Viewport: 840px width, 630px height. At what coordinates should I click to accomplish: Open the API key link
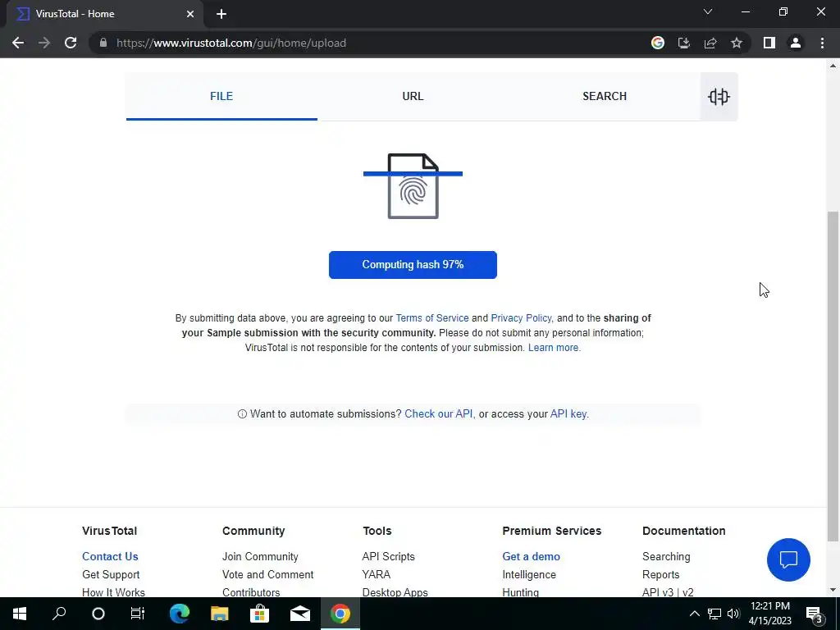tap(568, 414)
